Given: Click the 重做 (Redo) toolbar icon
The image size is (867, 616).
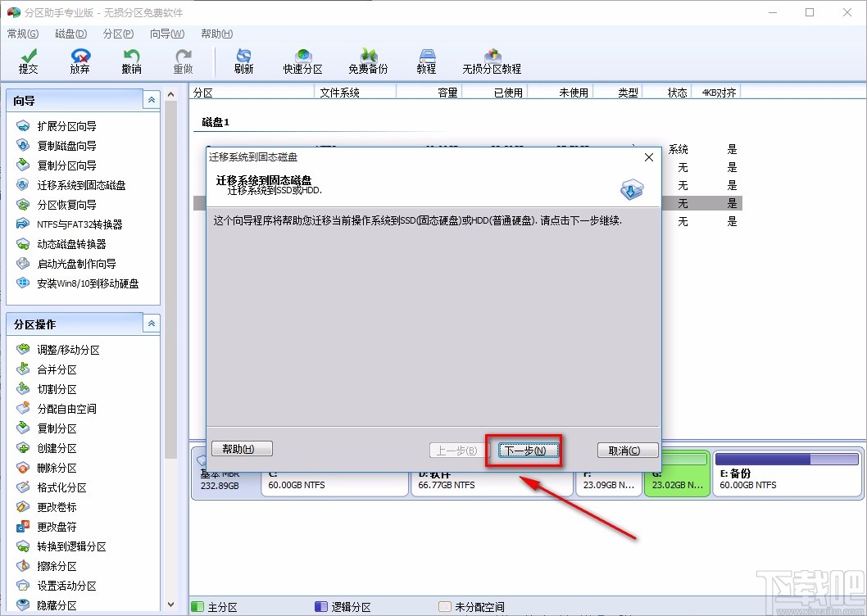Looking at the screenshot, I should [183, 61].
